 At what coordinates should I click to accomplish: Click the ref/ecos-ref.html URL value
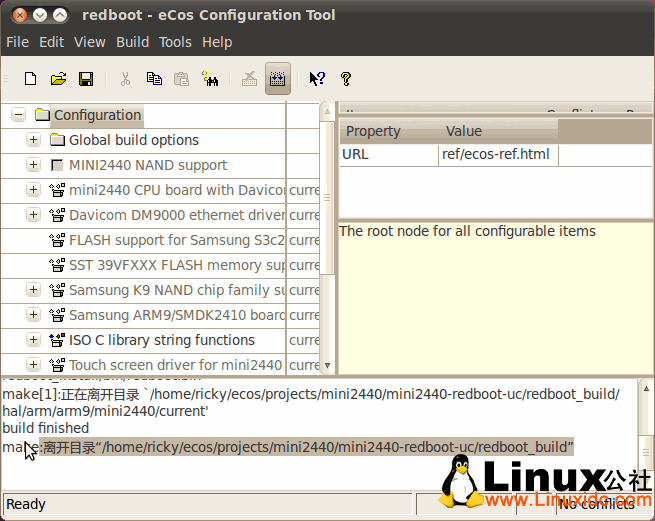tap(495, 154)
